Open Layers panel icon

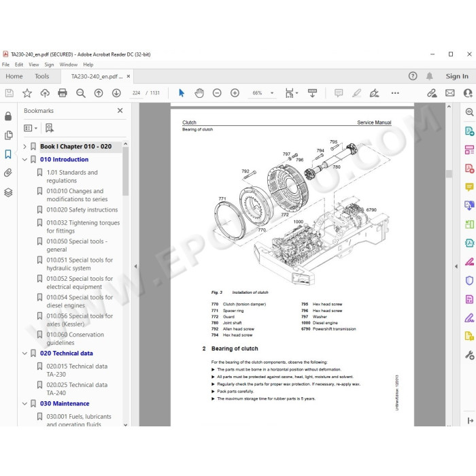coord(8,192)
